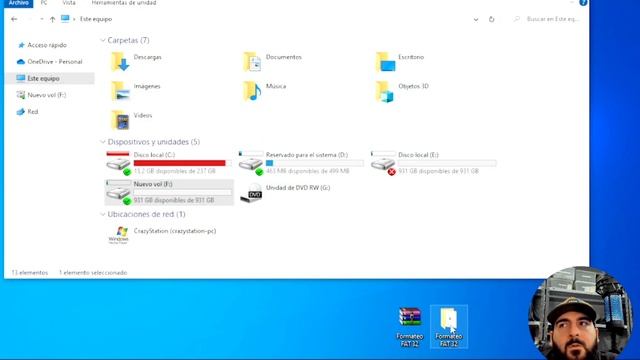
Task: Click '1 elemento seleccionado' in status bar
Action: coord(93,273)
